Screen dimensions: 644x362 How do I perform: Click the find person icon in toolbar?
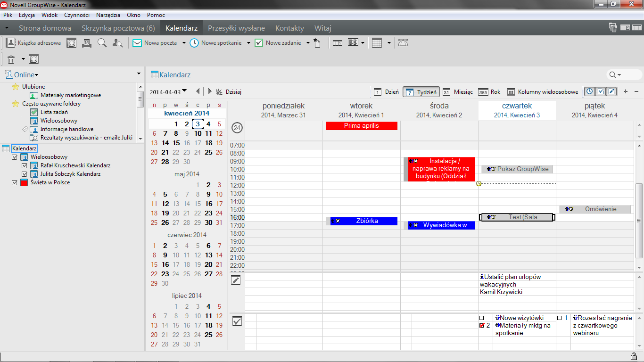click(x=117, y=43)
